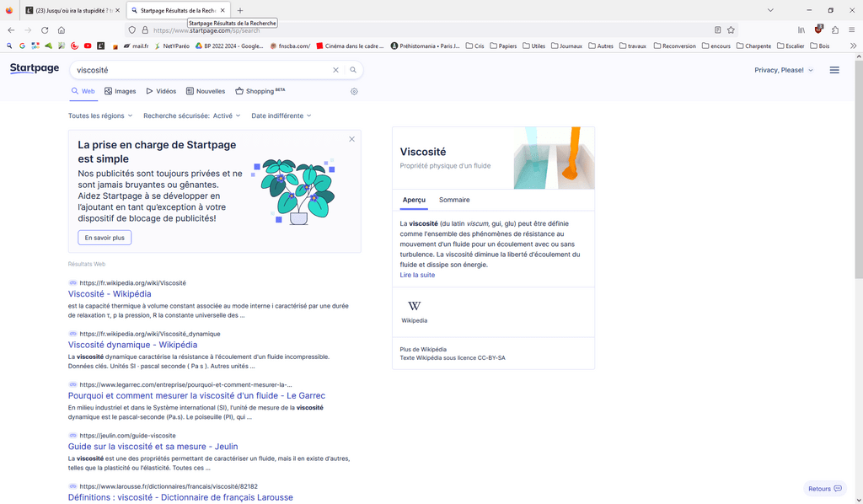The width and height of the screenshot is (863, 504).
Task: Open the browser home page icon
Action: tap(61, 30)
